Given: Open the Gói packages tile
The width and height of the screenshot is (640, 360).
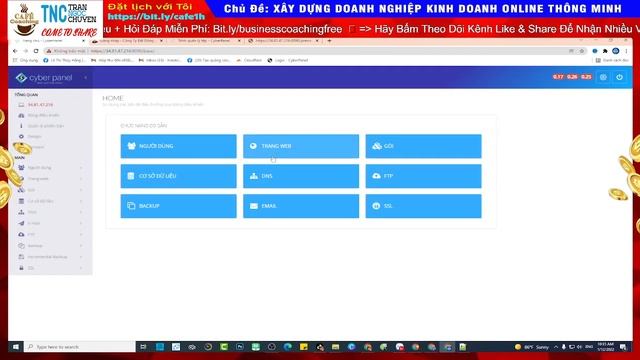Looking at the screenshot, I should (x=423, y=146).
